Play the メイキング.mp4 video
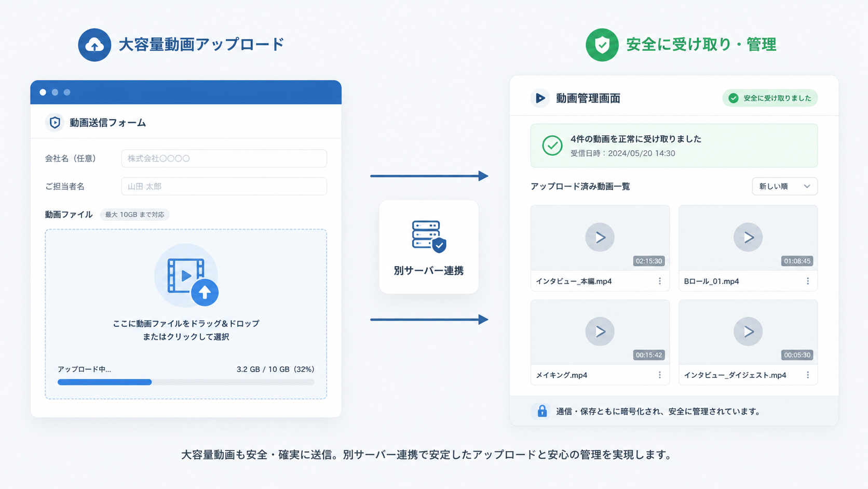 click(600, 332)
